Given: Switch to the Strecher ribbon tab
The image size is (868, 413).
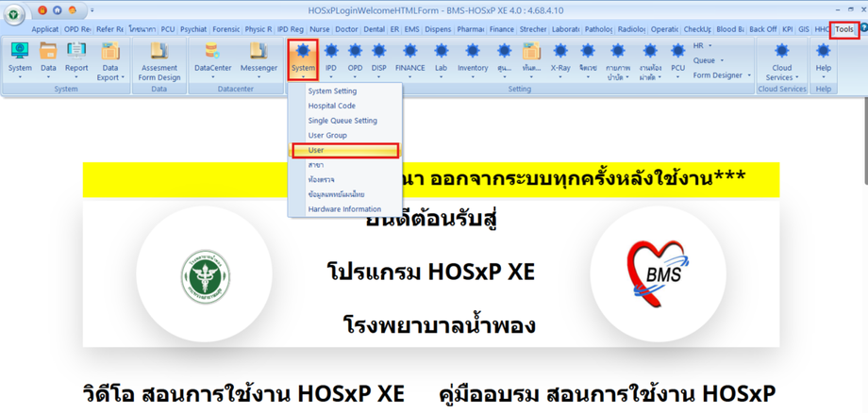Looking at the screenshot, I should tap(533, 30).
